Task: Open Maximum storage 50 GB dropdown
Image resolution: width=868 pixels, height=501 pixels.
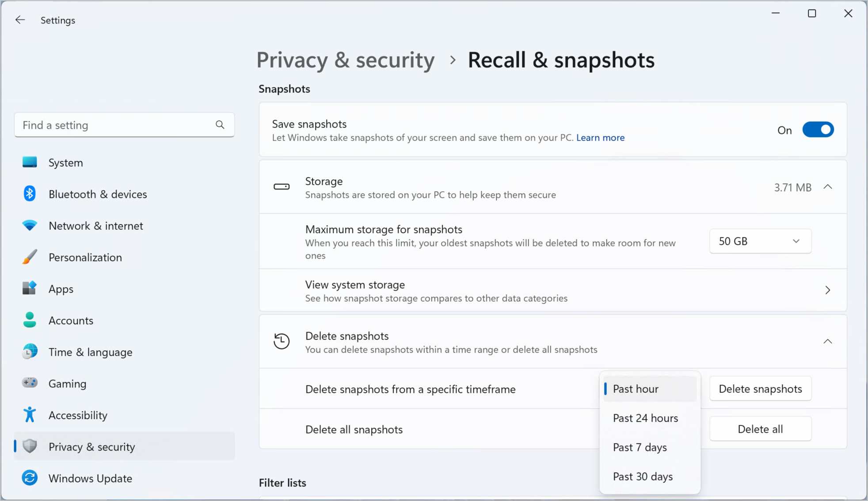Action: [x=760, y=241]
